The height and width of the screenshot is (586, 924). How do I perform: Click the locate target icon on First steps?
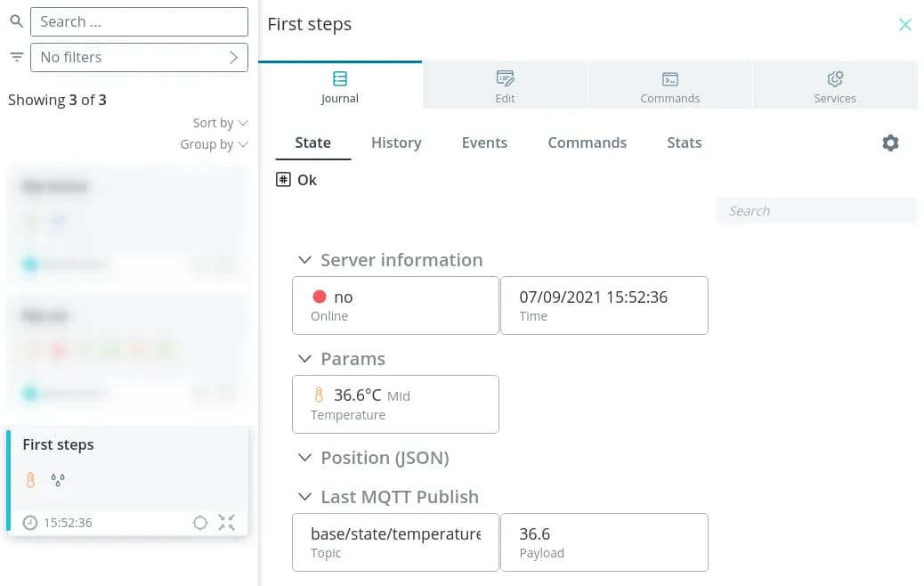[x=200, y=523]
